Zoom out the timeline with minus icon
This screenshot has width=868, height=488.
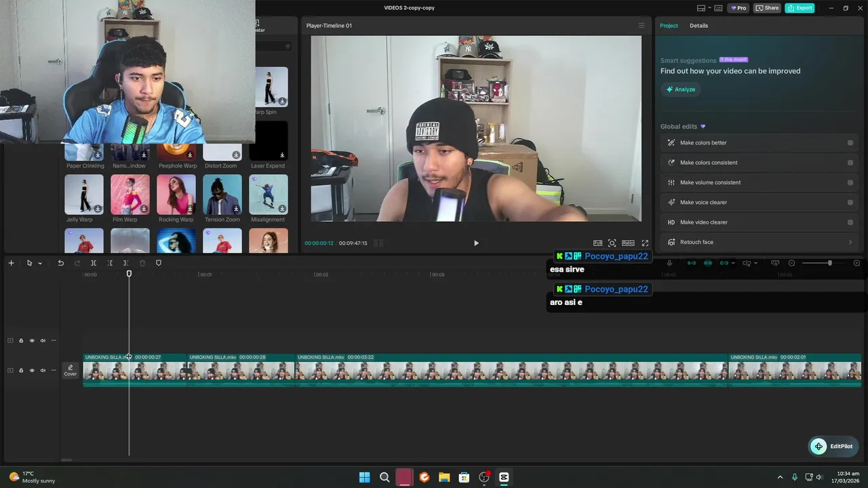[x=791, y=263]
